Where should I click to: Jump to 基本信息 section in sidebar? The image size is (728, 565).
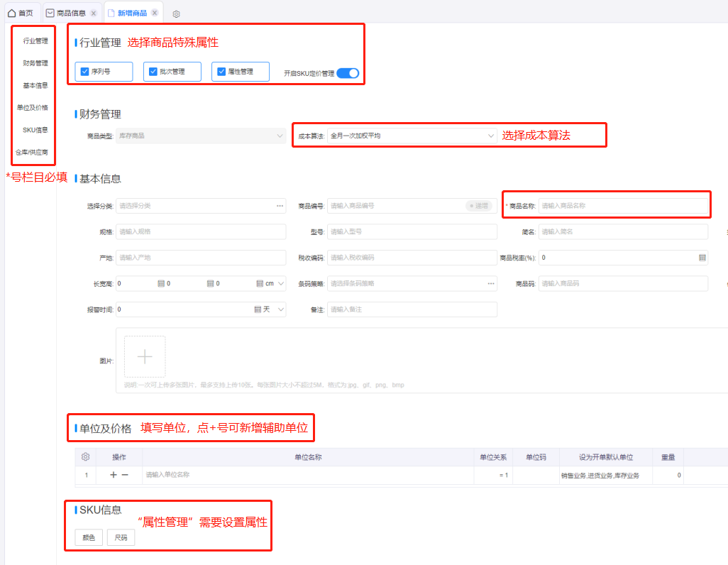pyautogui.click(x=35, y=85)
